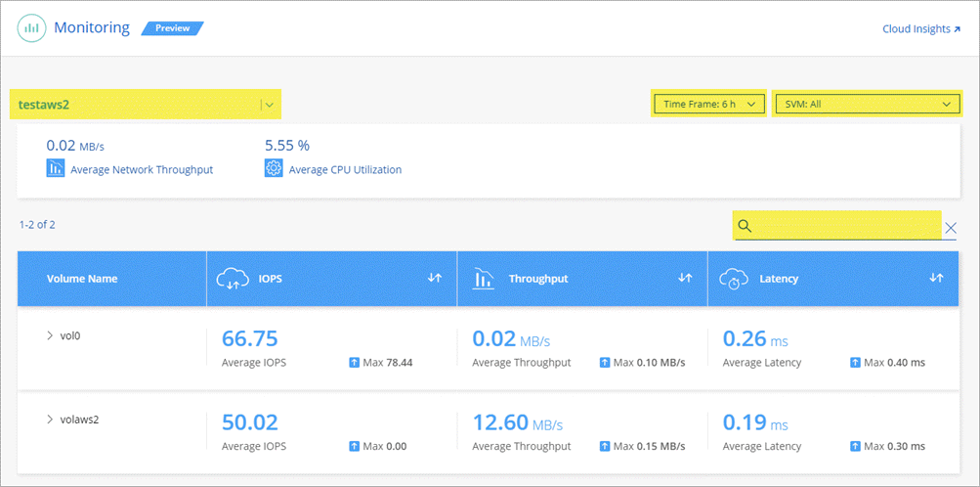The image size is (980, 487).
Task: Open the SVM: All dropdown
Action: (x=866, y=104)
